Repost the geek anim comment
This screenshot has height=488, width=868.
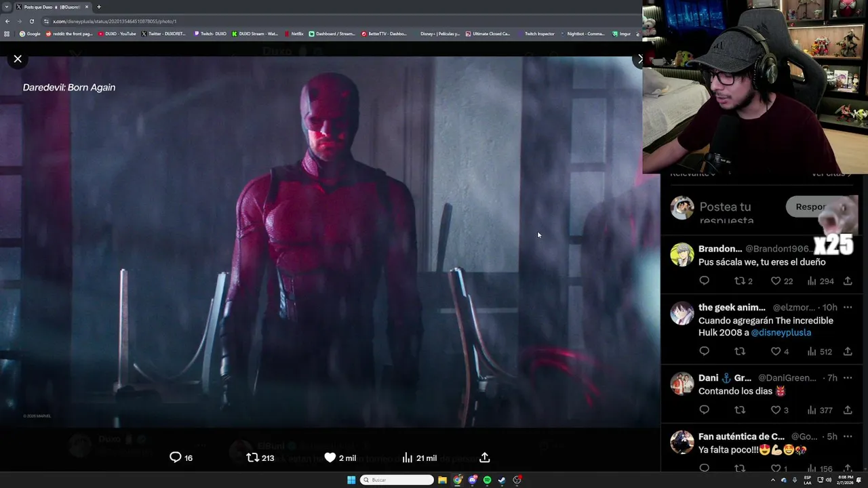(x=740, y=351)
